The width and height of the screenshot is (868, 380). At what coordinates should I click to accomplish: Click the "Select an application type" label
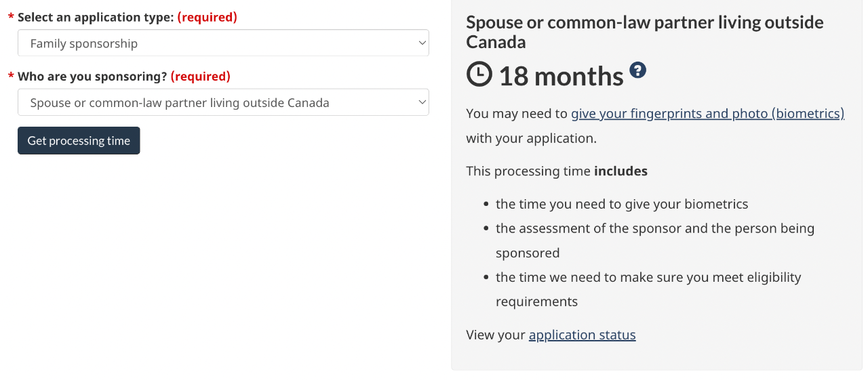click(96, 18)
